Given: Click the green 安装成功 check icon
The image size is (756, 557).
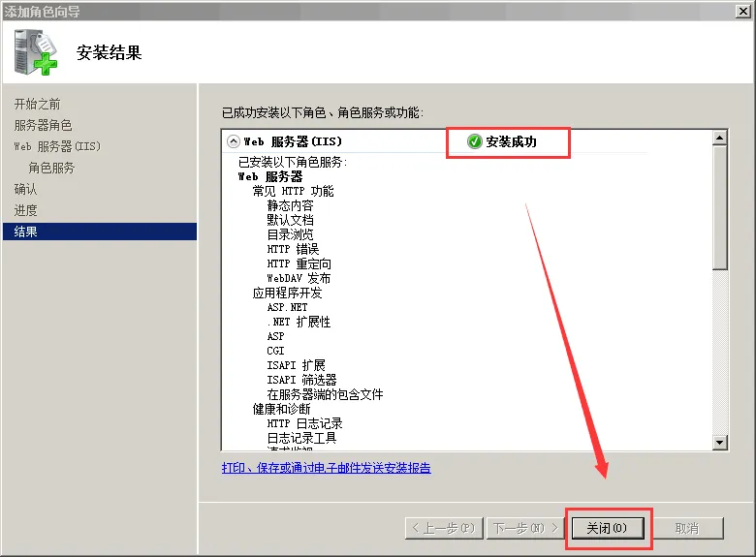Looking at the screenshot, I should (474, 141).
